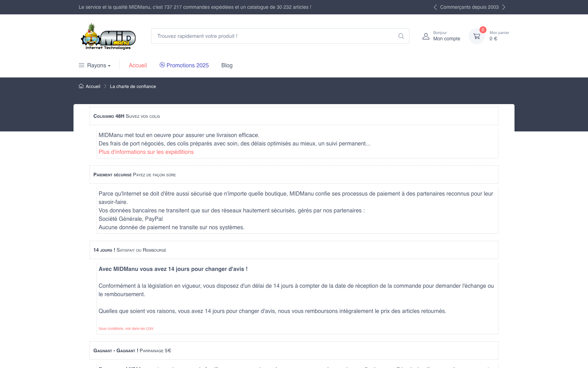588x368 pixels.
Task: Click the hamburger icon beside Rayons
Action: (x=82, y=65)
